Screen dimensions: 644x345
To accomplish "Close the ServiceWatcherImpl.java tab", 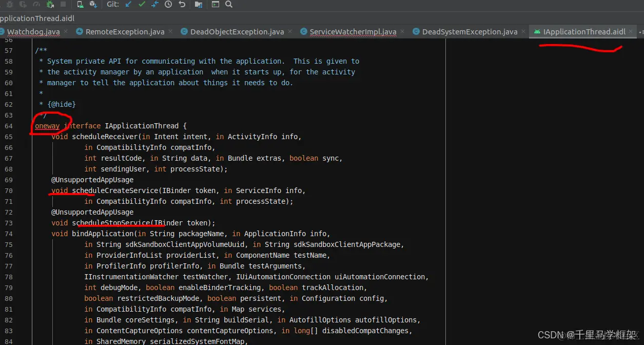I will pos(402,31).
